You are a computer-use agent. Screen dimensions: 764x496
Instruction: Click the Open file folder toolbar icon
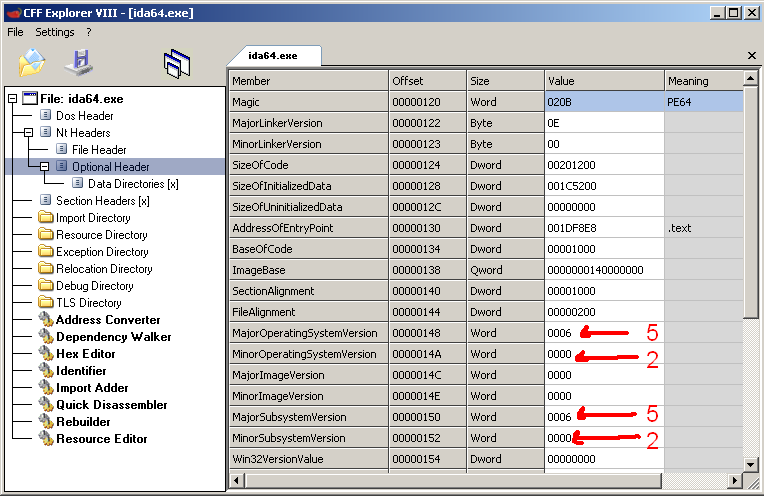[32, 62]
